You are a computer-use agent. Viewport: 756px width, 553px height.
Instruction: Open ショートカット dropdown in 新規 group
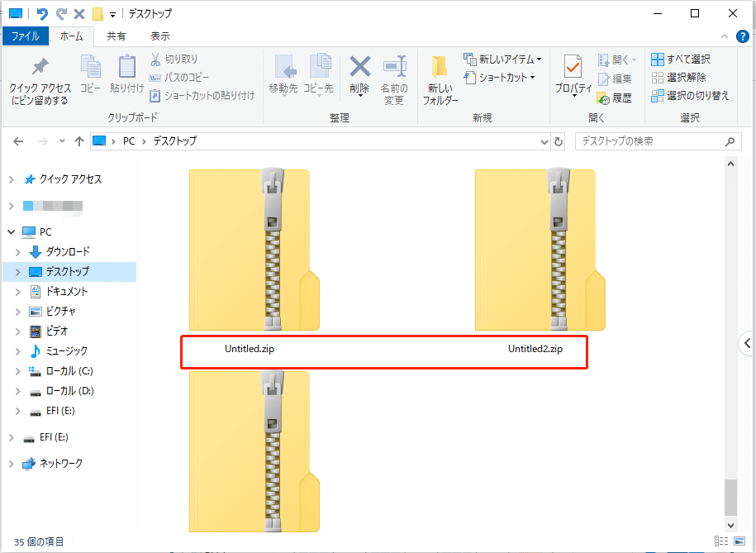500,77
